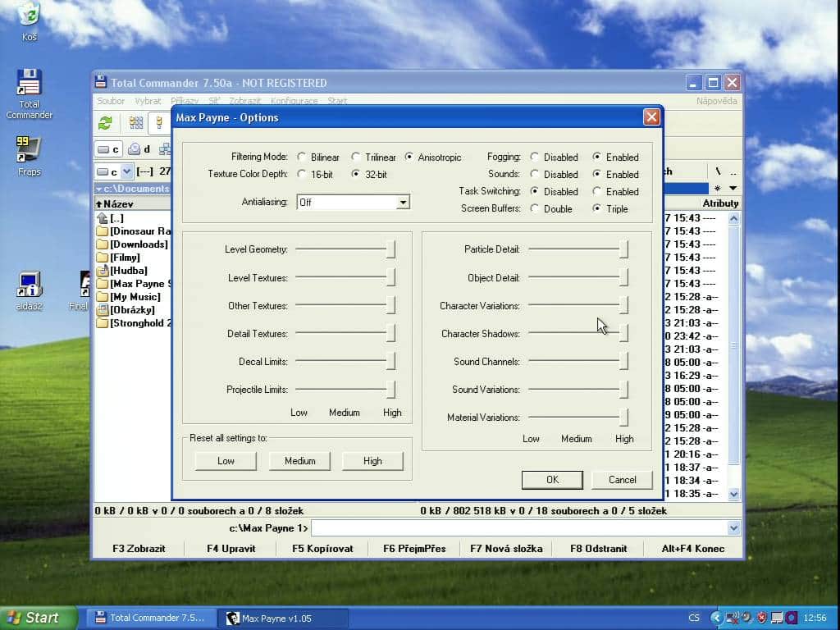This screenshot has width=840, height=630.
Task: Open the Antialiasing dropdown
Action: point(403,202)
